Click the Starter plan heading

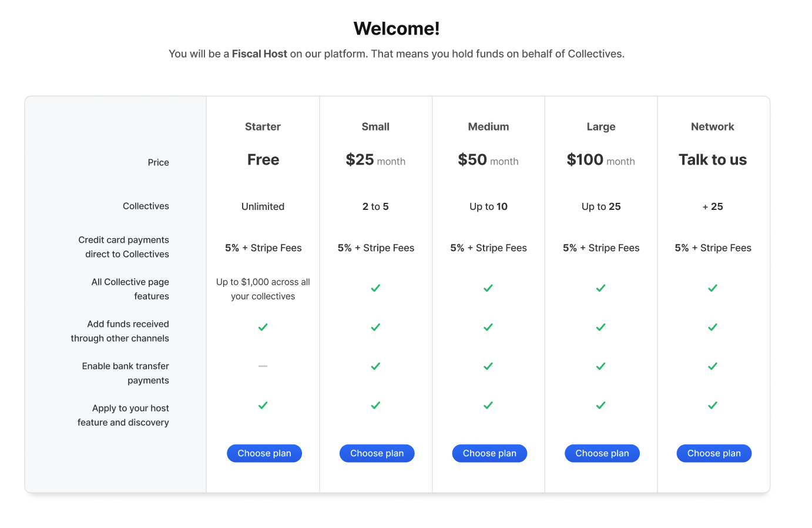coord(263,126)
